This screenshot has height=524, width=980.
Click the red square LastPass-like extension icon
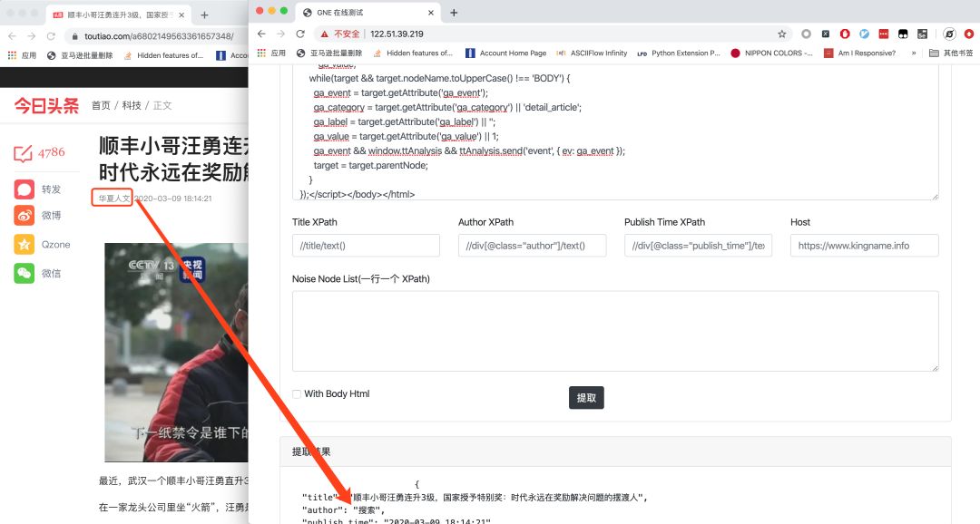click(883, 34)
